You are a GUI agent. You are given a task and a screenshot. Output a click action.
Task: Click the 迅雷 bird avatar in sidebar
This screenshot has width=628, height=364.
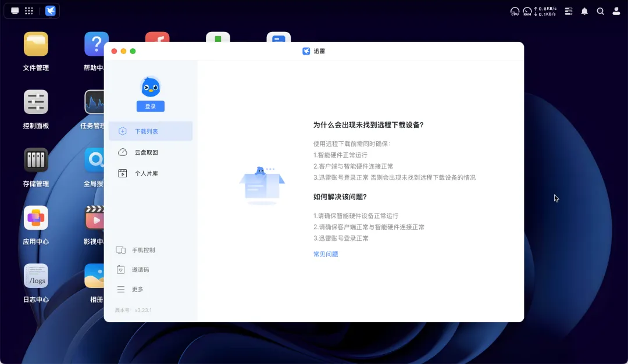click(151, 87)
